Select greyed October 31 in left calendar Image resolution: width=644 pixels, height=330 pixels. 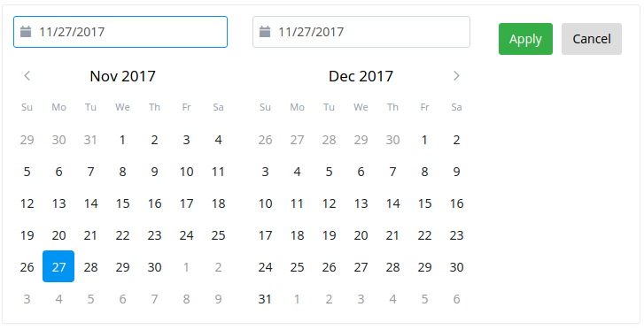pyautogui.click(x=90, y=140)
